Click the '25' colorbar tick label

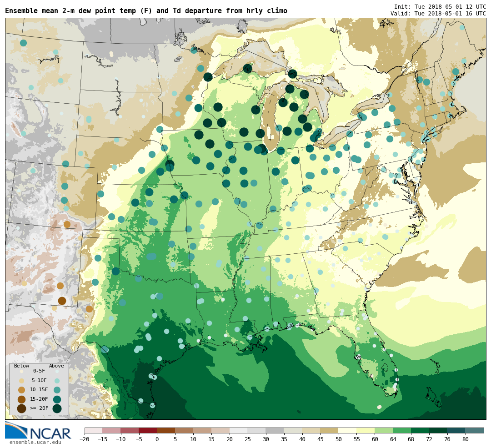point(248,439)
